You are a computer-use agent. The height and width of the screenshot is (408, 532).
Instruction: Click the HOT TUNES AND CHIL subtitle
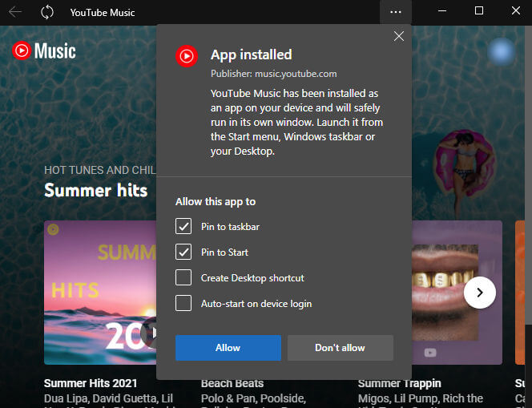(x=100, y=170)
